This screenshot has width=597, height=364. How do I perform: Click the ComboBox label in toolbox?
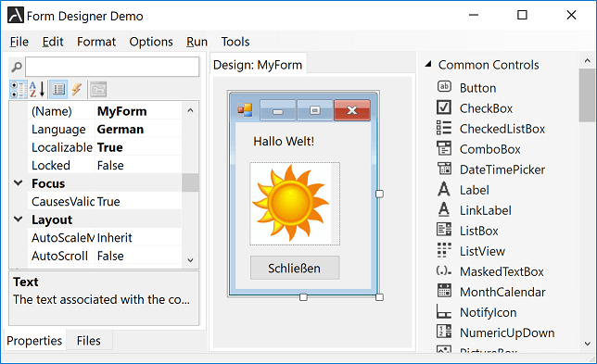(x=490, y=149)
